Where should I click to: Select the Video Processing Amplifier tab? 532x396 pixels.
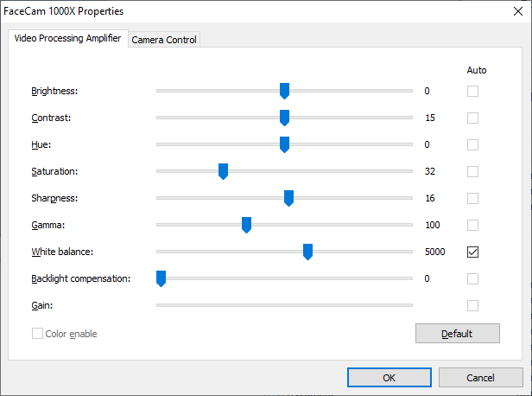pos(67,38)
